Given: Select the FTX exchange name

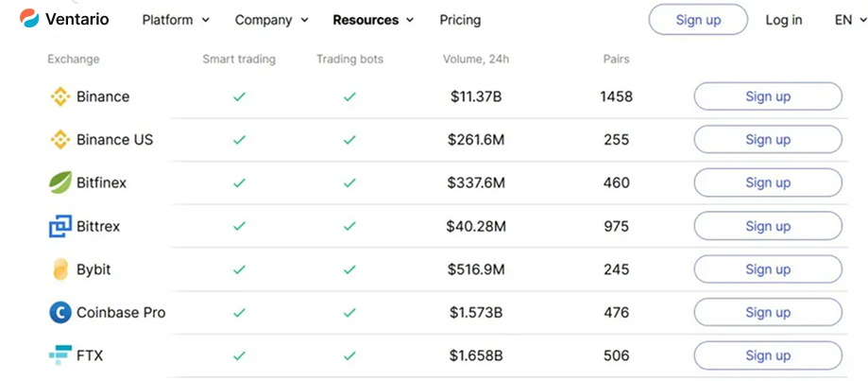Looking at the screenshot, I should pos(90,355).
